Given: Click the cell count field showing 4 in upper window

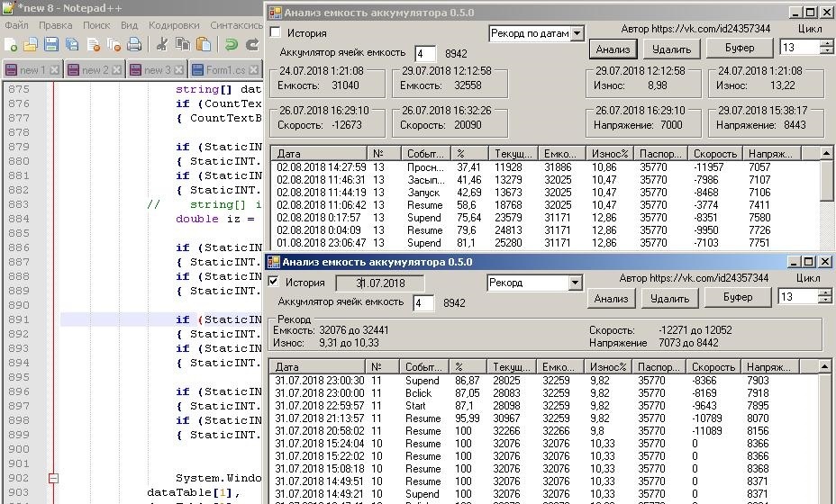Looking at the screenshot, I should (x=424, y=54).
